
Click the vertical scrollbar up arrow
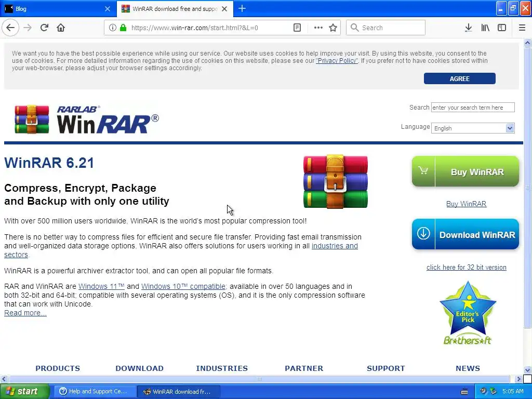[527, 43]
